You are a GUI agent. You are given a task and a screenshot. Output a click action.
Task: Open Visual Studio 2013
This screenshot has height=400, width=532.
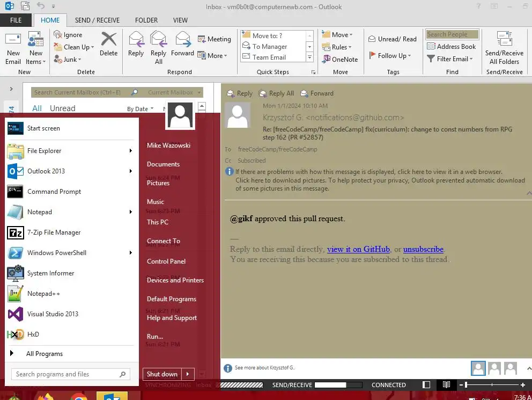(x=71, y=314)
